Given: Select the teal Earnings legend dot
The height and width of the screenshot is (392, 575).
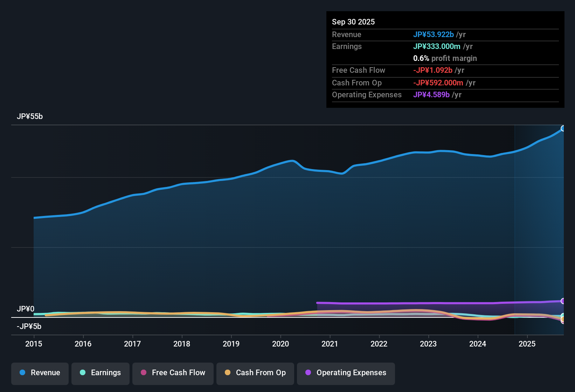Looking at the screenshot, I should [x=83, y=373].
